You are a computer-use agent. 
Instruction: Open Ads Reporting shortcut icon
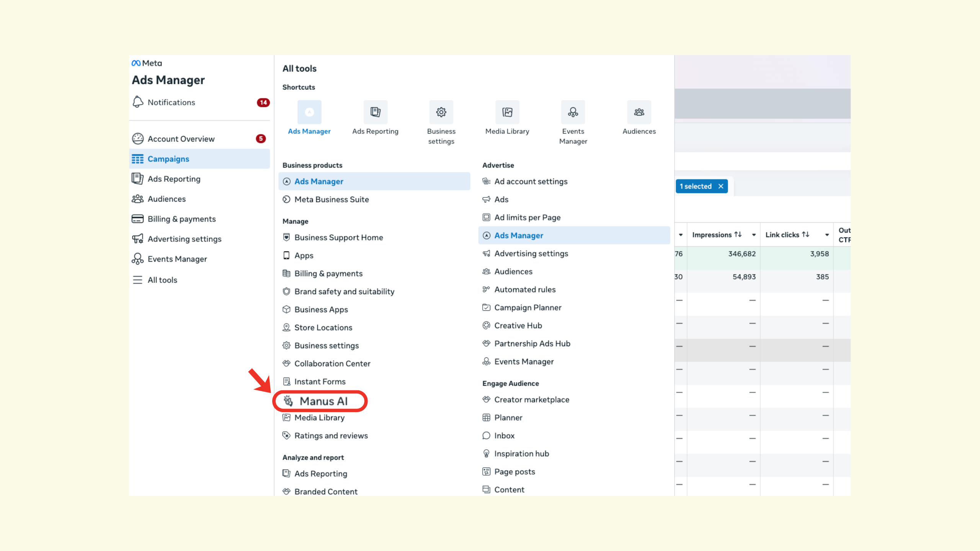pyautogui.click(x=375, y=112)
